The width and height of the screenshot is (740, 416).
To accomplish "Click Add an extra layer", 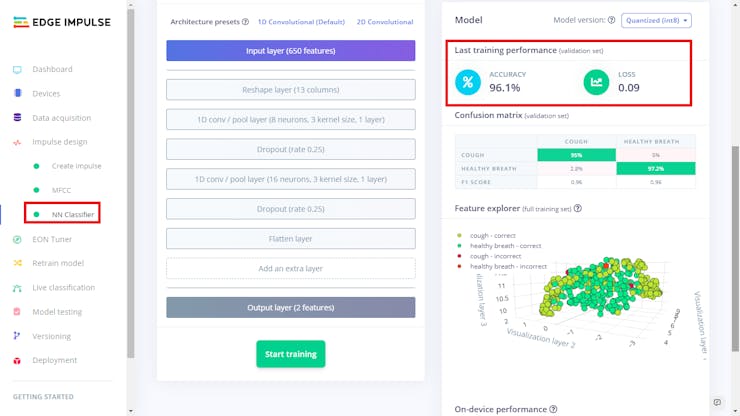I will (290, 268).
